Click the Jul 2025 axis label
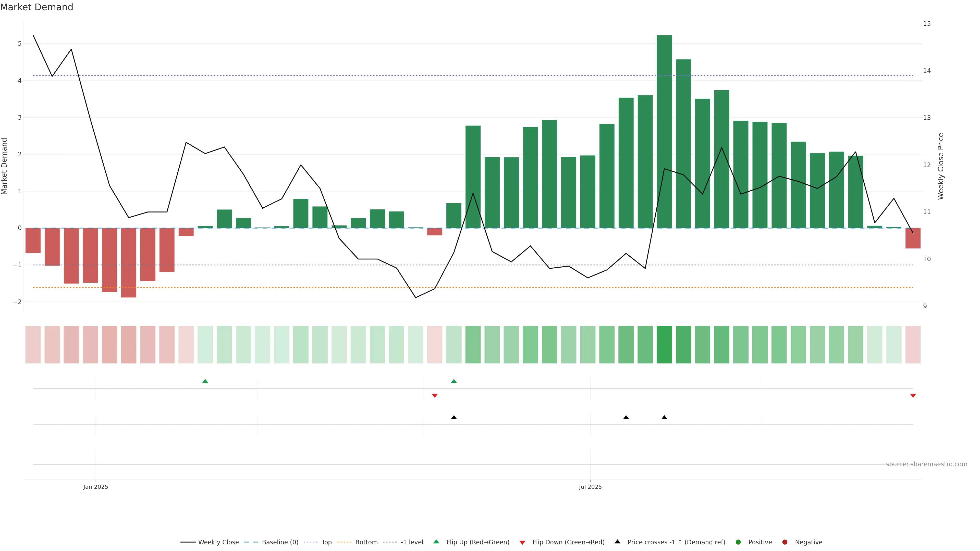This screenshot has height=551, width=980. 590,487
